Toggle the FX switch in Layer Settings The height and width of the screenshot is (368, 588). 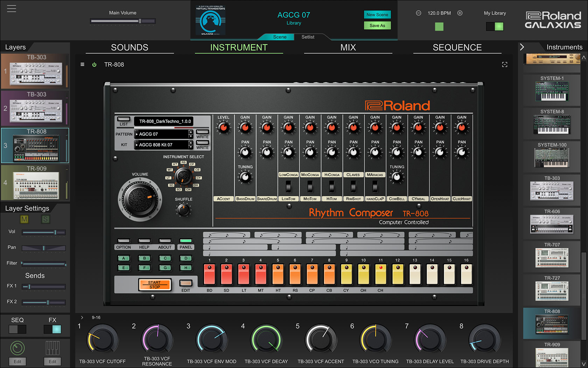[52, 329]
